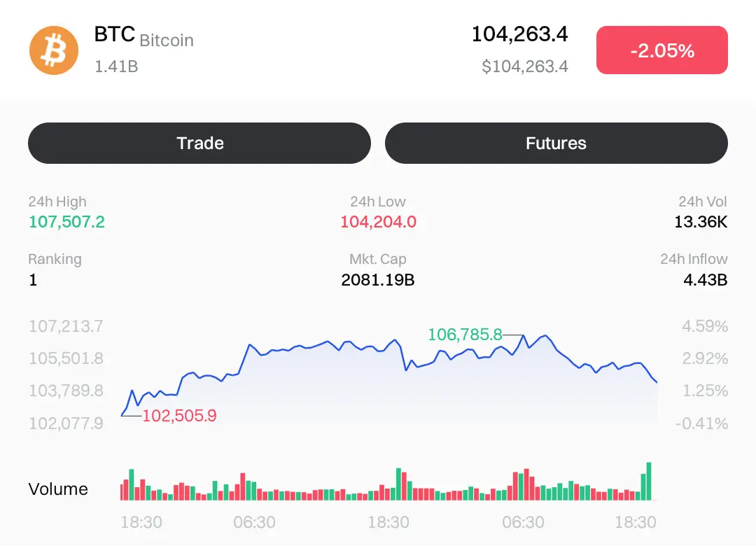Screen dimensions: 756x546
Task: Open the Futures button
Action: (x=556, y=143)
